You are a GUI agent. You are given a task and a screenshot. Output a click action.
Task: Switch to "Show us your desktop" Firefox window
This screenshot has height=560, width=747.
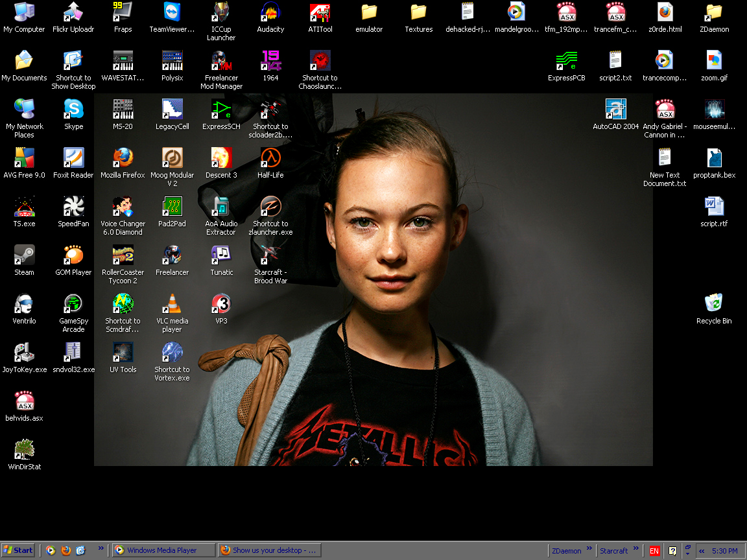pyautogui.click(x=269, y=550)
